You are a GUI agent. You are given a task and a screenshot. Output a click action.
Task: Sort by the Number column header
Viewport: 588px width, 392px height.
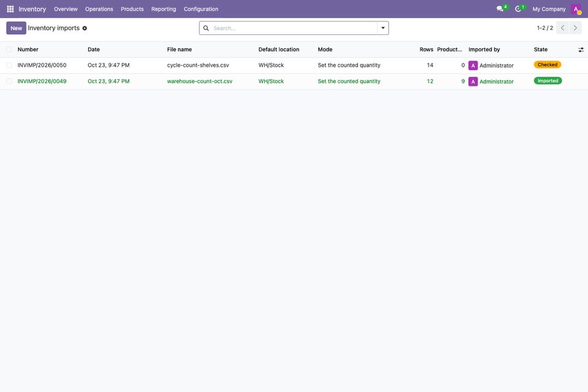(28, 50)
